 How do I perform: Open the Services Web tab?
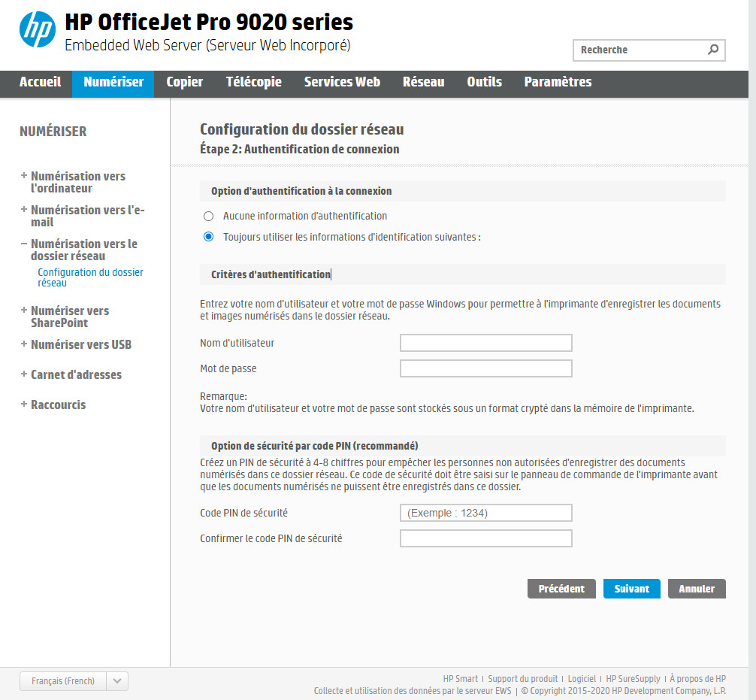coord(342,82)
